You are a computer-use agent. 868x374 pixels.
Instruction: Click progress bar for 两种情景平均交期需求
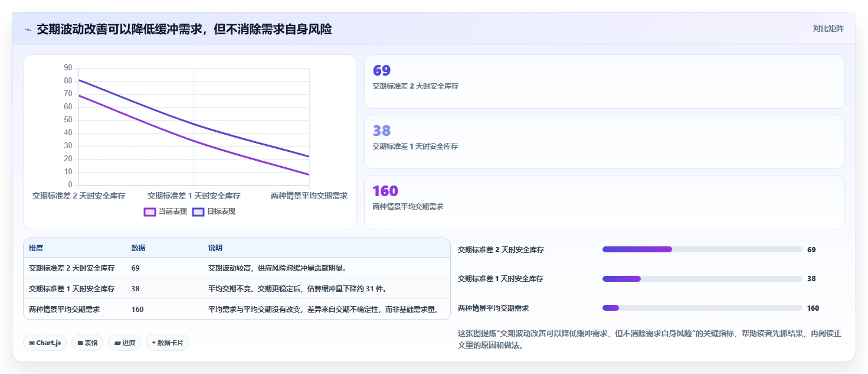coord(702,308)
